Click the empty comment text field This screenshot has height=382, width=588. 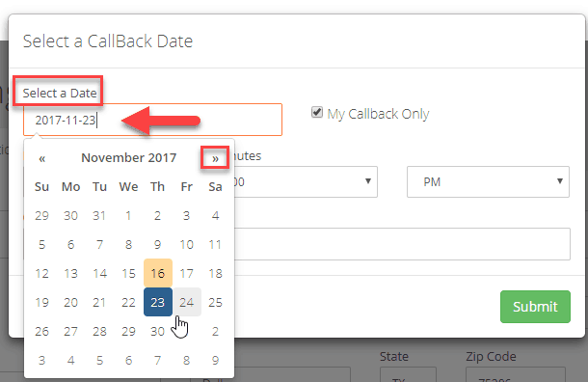402,244
